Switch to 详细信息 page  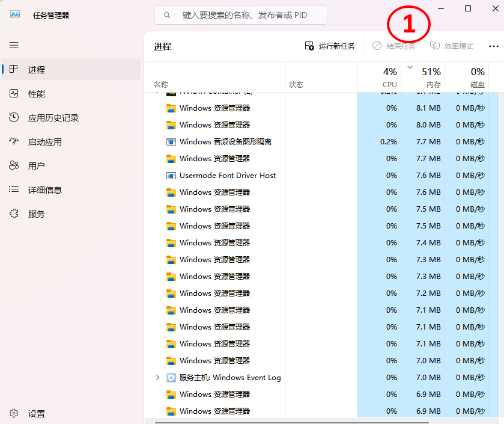71,190
